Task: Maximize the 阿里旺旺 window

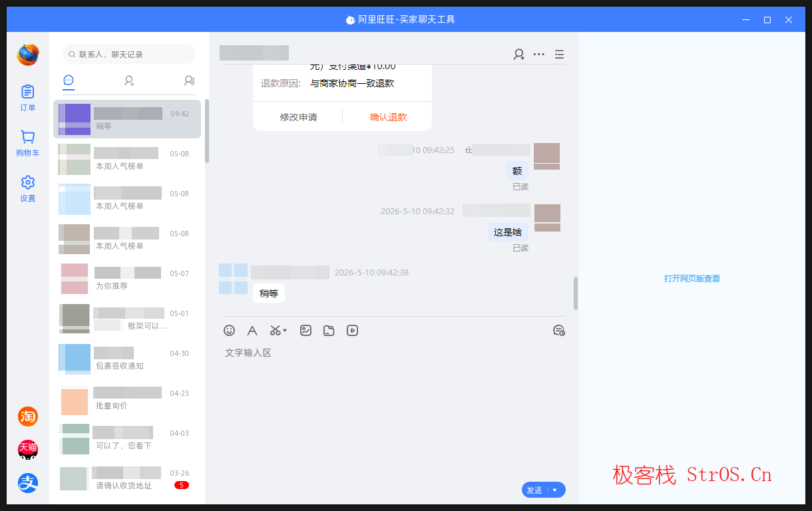Action: 767,20
